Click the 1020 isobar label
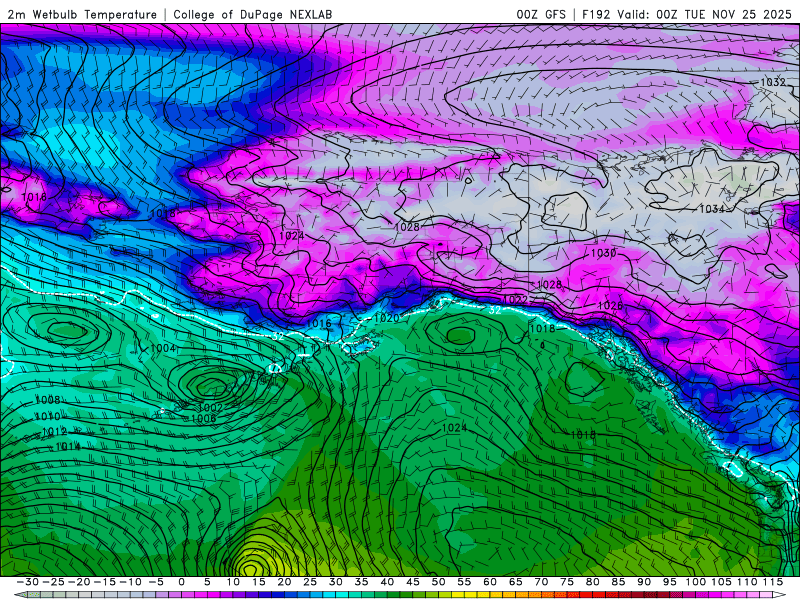This screenshot has height=600, width=800. tap(386, 318)
